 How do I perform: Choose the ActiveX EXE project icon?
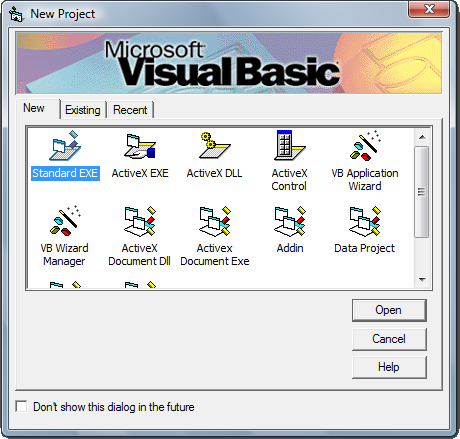coord(140,146)
